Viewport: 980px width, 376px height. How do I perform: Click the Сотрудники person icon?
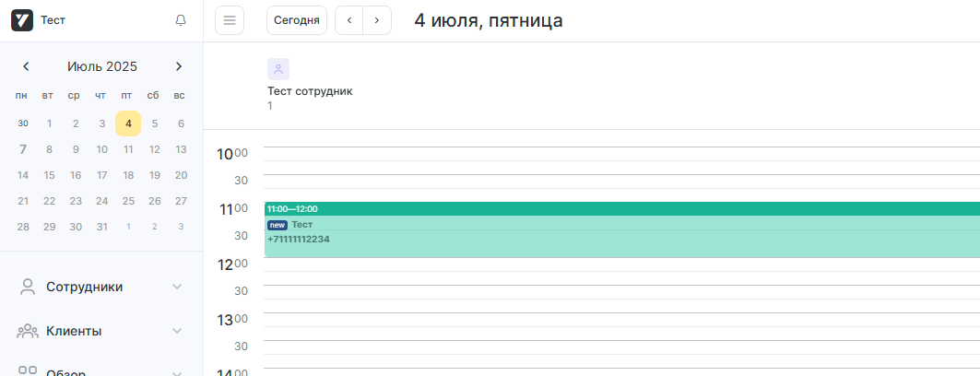point(28,287)
